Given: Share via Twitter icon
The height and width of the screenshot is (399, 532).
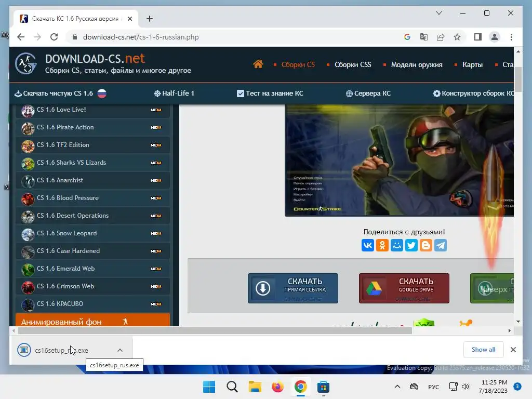Looking at the screenshot, I should coord(411,245).
